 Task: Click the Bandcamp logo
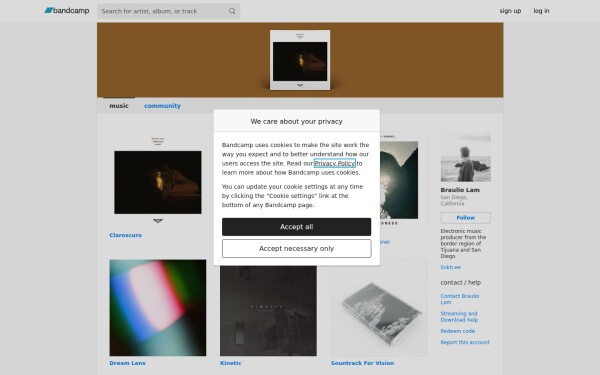(67, 11)
